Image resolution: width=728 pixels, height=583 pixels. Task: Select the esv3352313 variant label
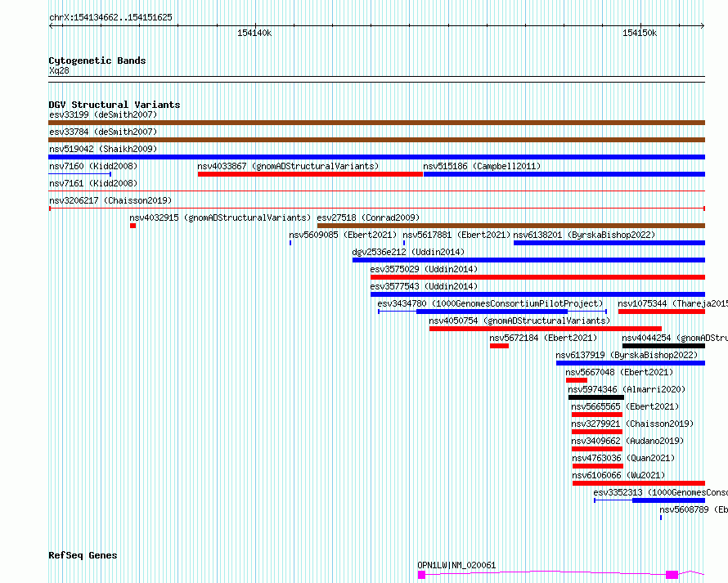pyautogui.click(x=661, y=492)
